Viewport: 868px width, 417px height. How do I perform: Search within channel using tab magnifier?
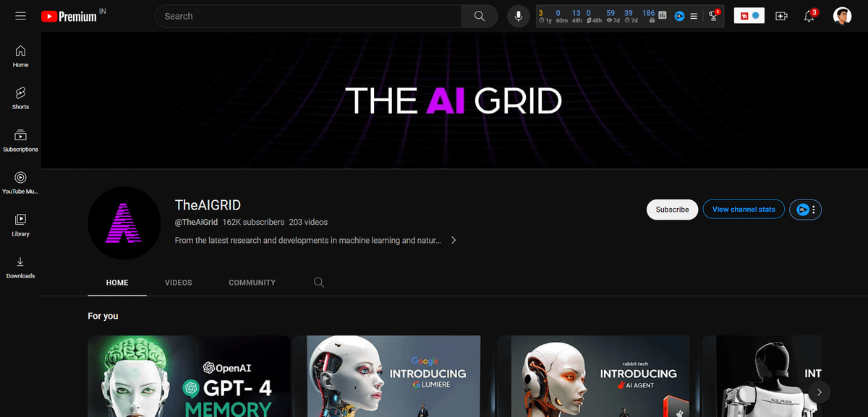(319, 283)
